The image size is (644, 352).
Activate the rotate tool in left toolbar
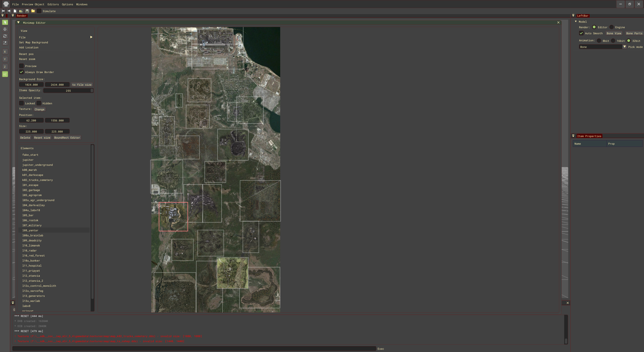click(5, 36)
